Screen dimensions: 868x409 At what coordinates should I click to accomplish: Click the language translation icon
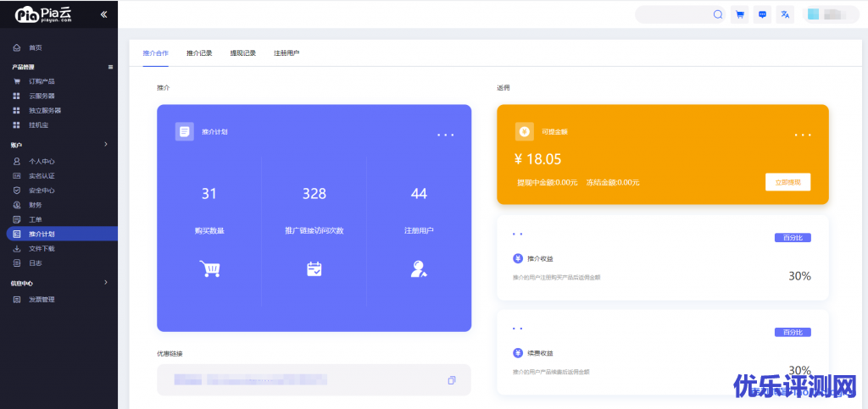tap(785, 14)
